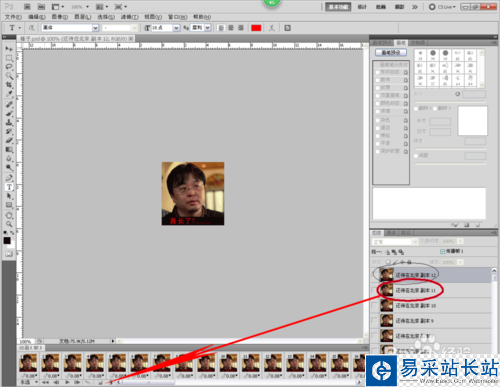The image size is (500, 387).
Task: Open the CS Live button
Action: [442, 7]
